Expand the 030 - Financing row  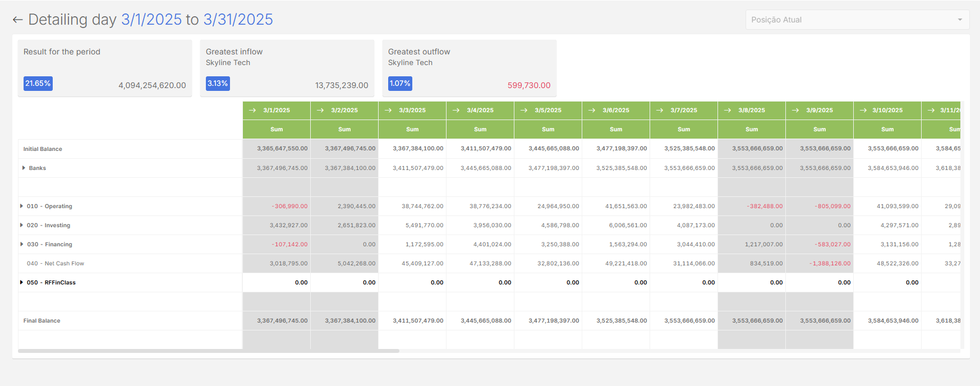point(22,245)
